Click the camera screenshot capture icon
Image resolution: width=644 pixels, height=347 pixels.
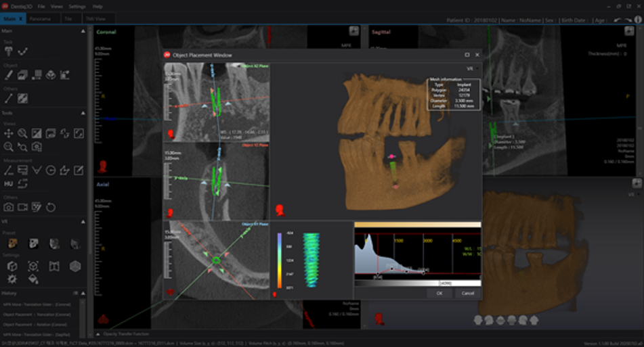point(9,207)
